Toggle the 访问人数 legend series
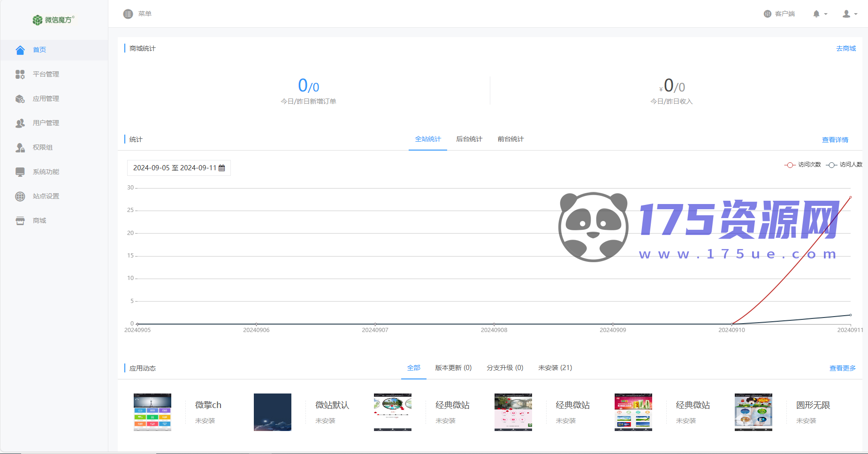The image size is (868, 454). 845,165
